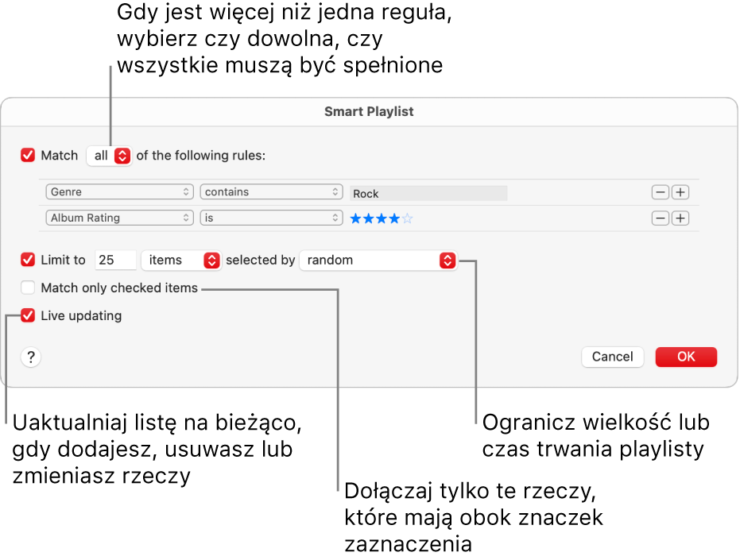Click the Smart Playlist title text
Viewport: 740px width, 560px height.
[369, 111]
